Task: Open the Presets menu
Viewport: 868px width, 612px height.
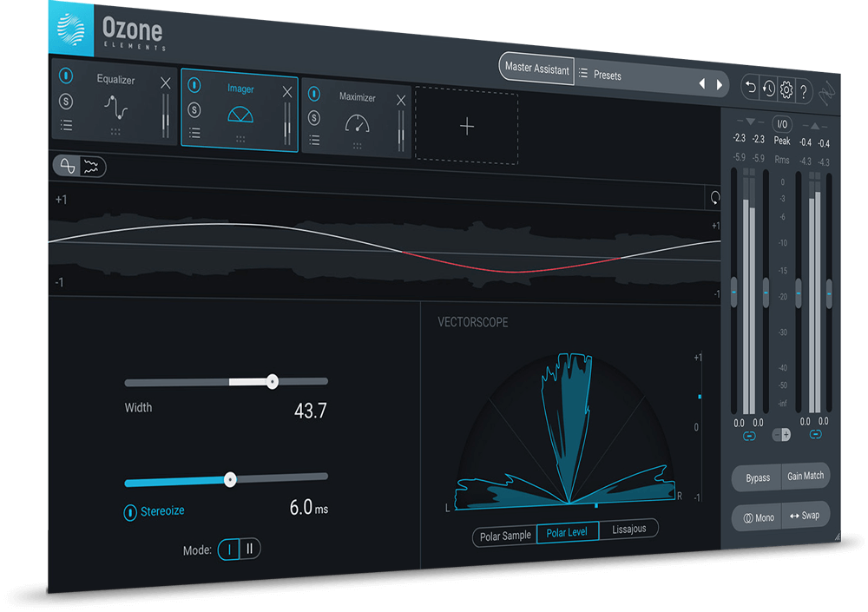Action: coord(608,75)
